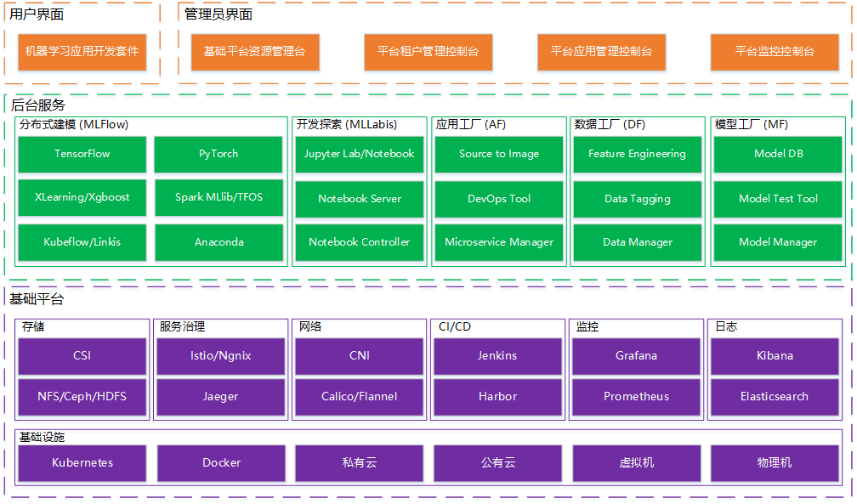Click the Kubeflow/Linkis block
Viewport: 857px width, 504px height.
pos(82,242)
